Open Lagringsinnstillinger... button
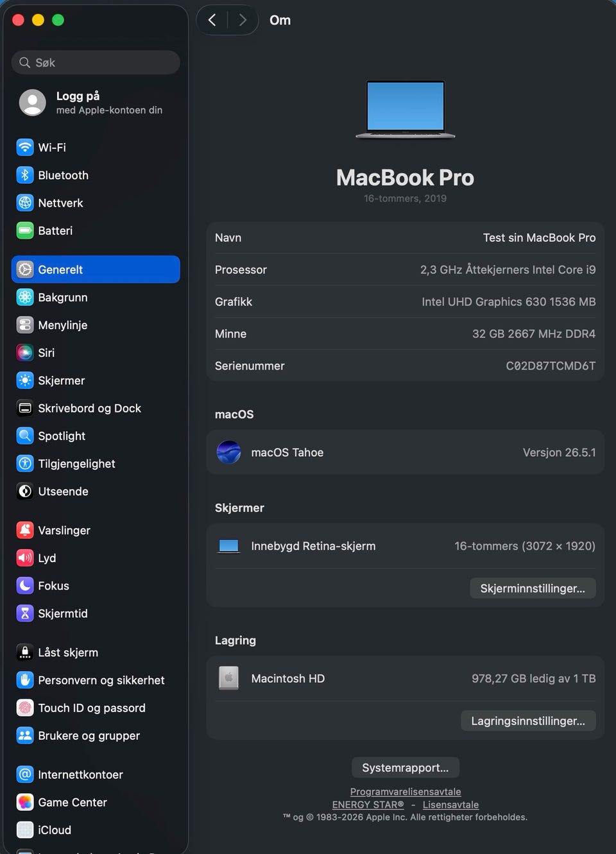This screenshot has width=616, height=854. (528, 721)
